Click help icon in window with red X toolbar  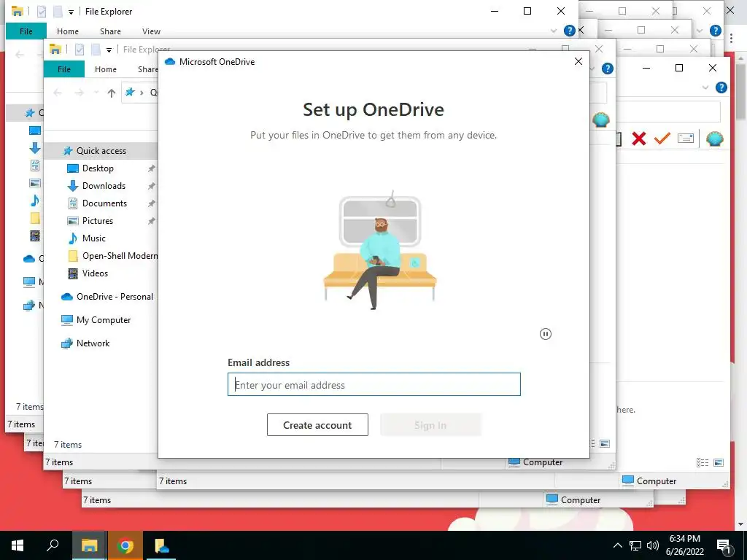click(721, 87)
